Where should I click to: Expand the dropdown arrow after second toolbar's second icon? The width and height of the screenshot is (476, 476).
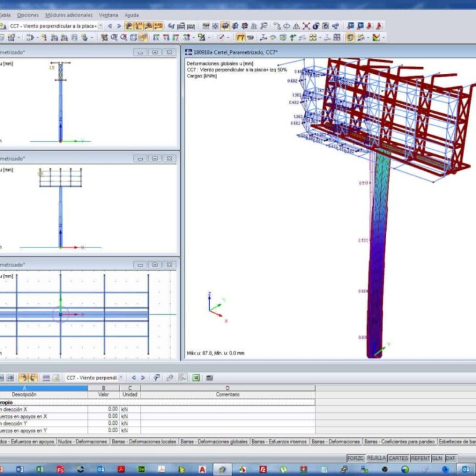pyautogui.click(x=18, y=37)
